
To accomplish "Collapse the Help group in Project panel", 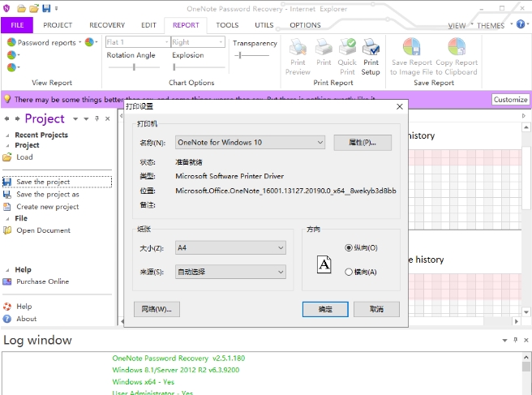I will coord(7,270).
